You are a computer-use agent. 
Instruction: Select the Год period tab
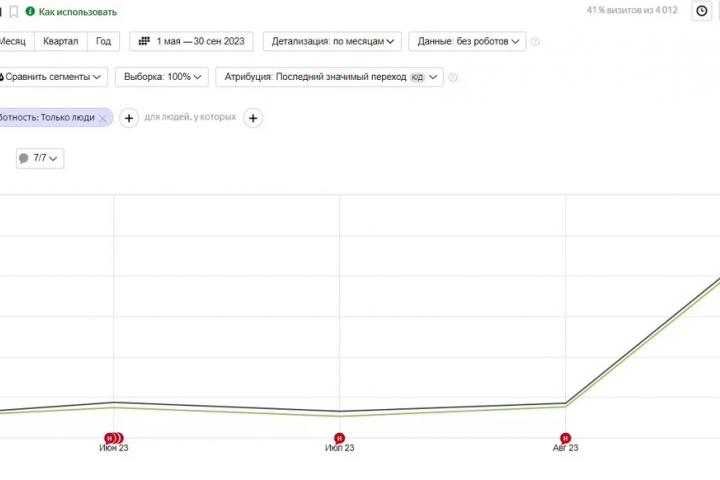click(103, 41)
